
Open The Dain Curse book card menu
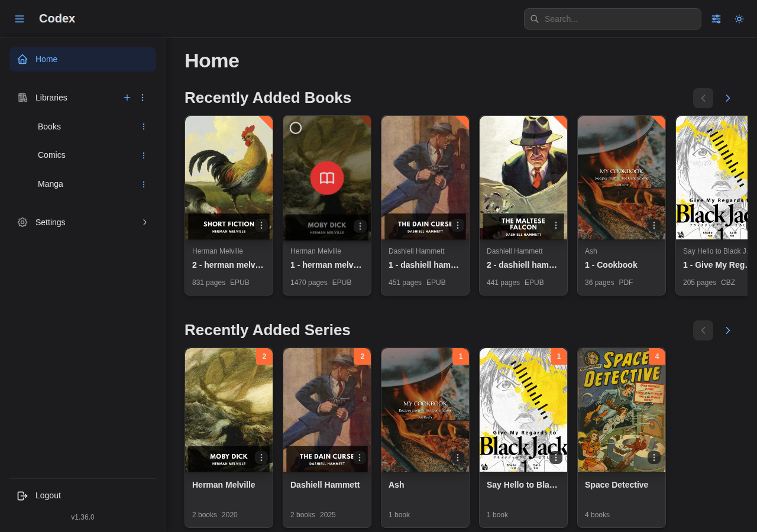(457, 225)
